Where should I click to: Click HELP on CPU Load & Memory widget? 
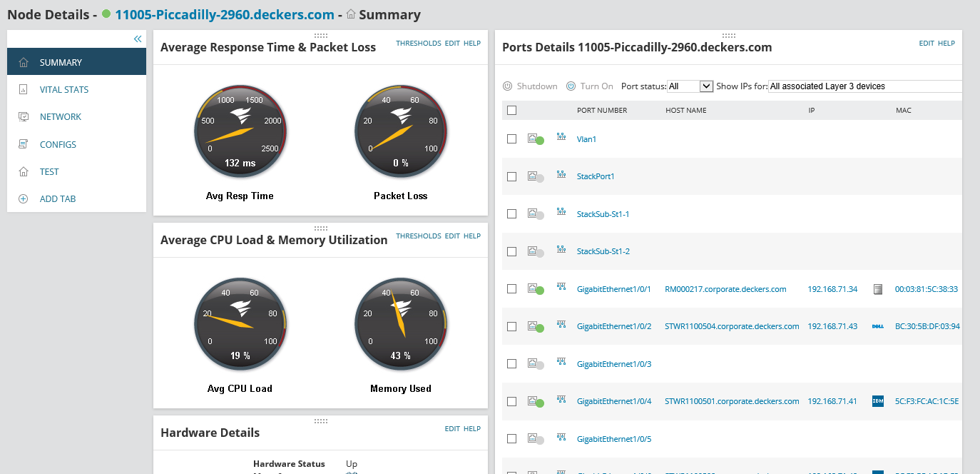472,236
